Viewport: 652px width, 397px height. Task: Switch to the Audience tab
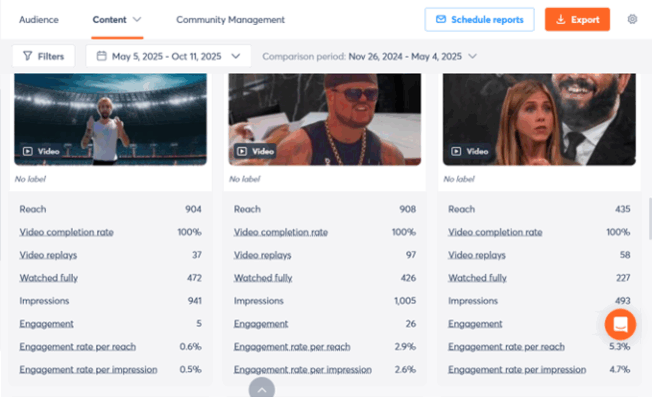(39, 20)
